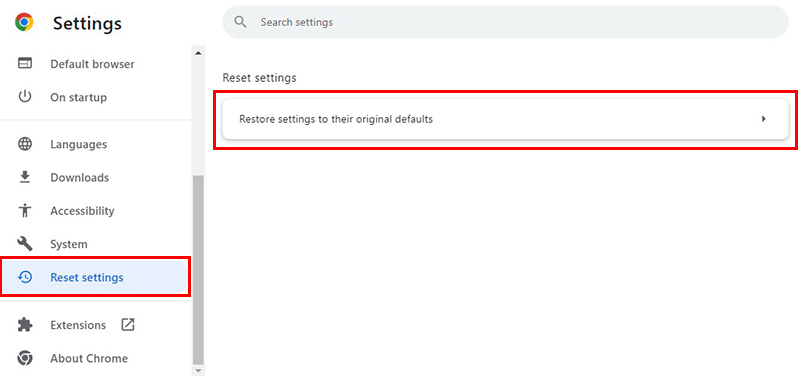Click the external link icon beside Extensions
The height and width of the screenshot is (376, 800).
(128, 324)
